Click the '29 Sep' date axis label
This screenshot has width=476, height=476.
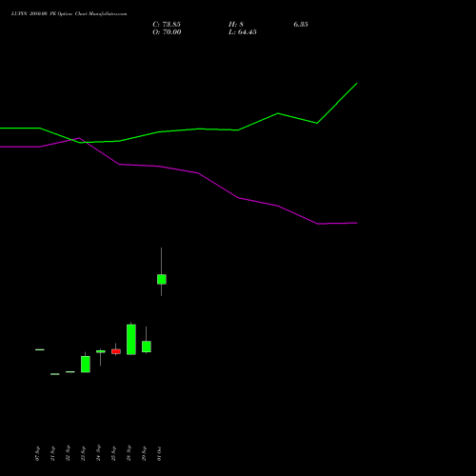pyautogui.click(x=144, y=453)
